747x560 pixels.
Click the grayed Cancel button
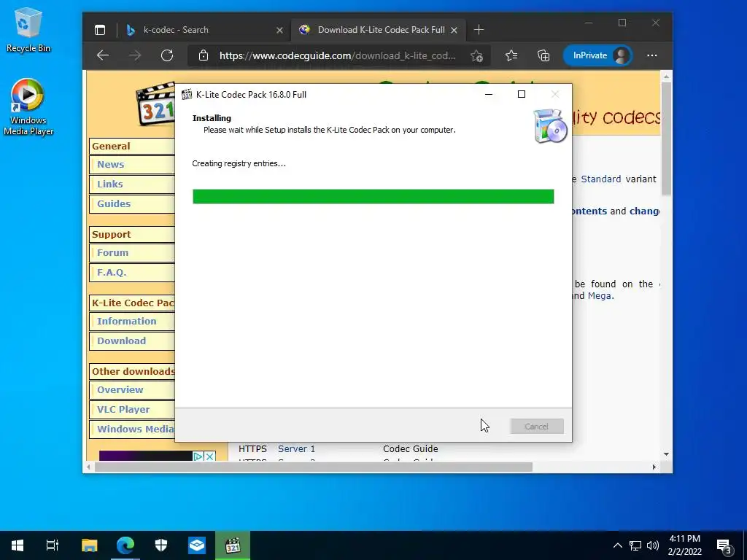pos(537,426)
